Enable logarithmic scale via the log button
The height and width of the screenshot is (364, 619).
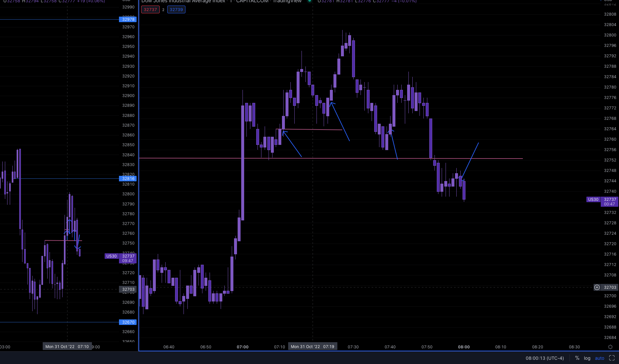point(587,358)
